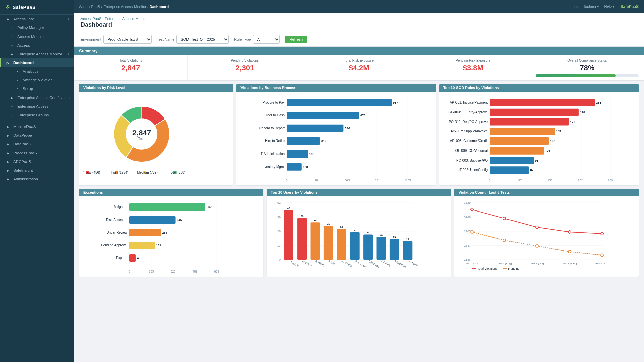Click the arrow icon next to Administration
644x362 pixels.
pos(8,179)
